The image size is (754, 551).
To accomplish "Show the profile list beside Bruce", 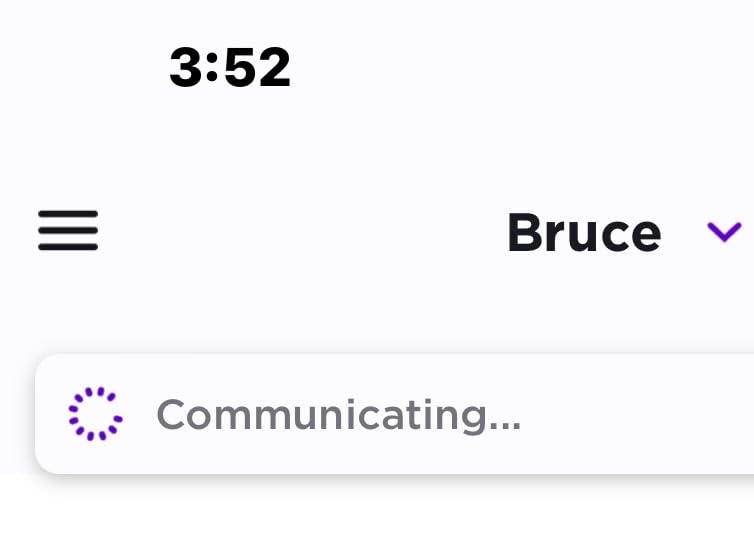I will [724, 232].
